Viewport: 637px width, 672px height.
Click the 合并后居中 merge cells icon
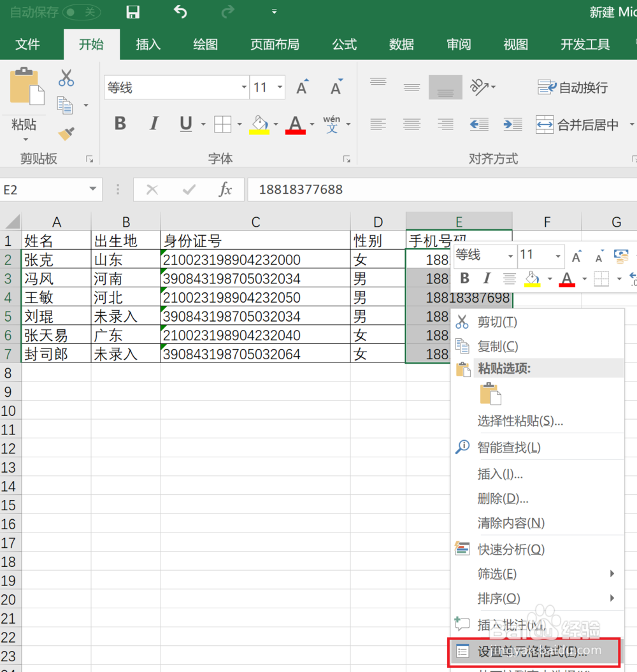pyautogui.click(x=545, y=125)
